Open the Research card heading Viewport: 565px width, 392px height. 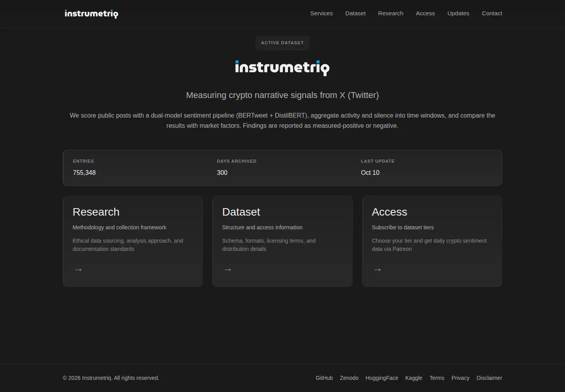pyautogui.click(x=96, y=212)
